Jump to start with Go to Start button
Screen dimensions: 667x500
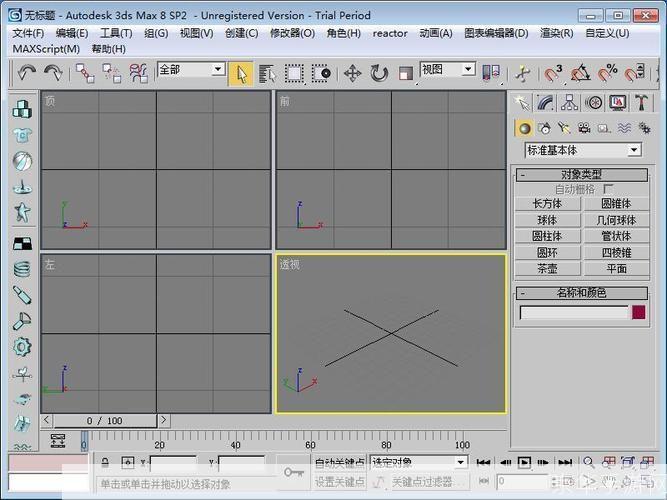click(483, 463)
